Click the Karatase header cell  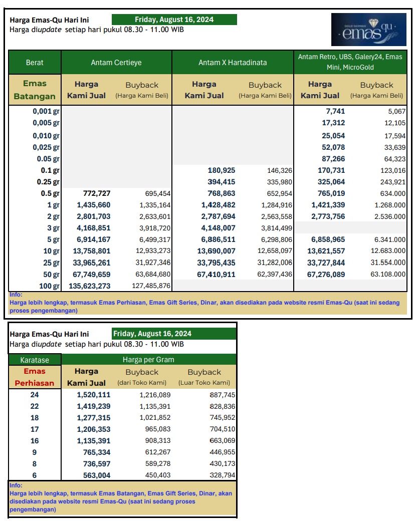coord(35,360)
